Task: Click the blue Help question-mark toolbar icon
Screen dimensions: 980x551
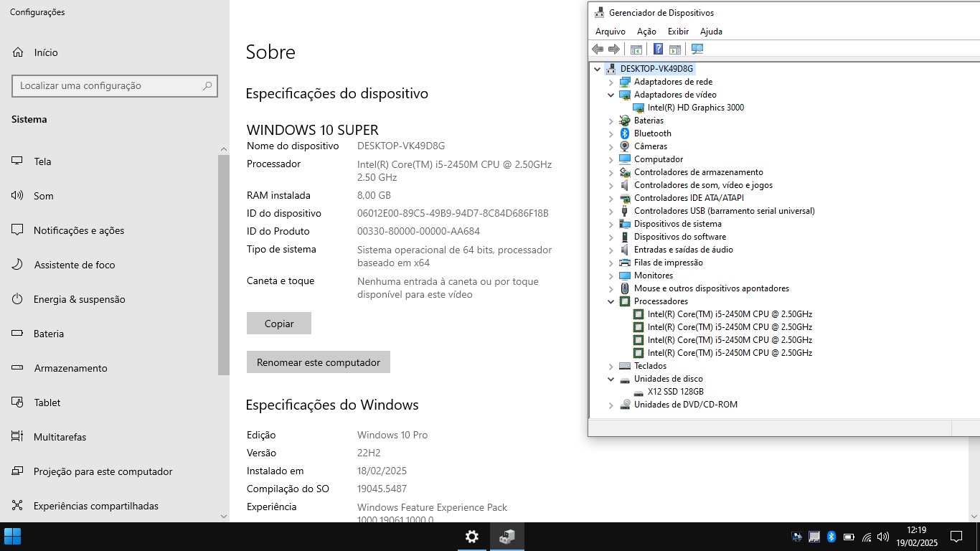Action: tap(658, 49)
